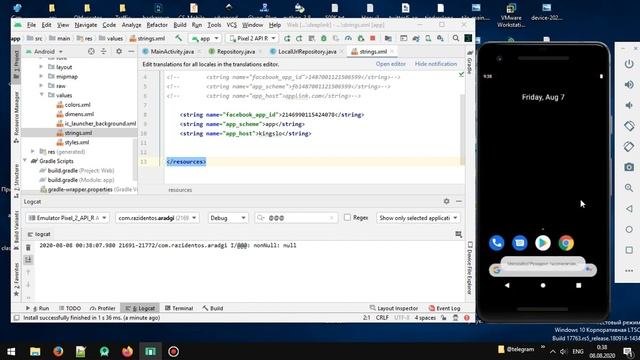Click emulator volume up icon
640x360 pixels.
(629, 84)
